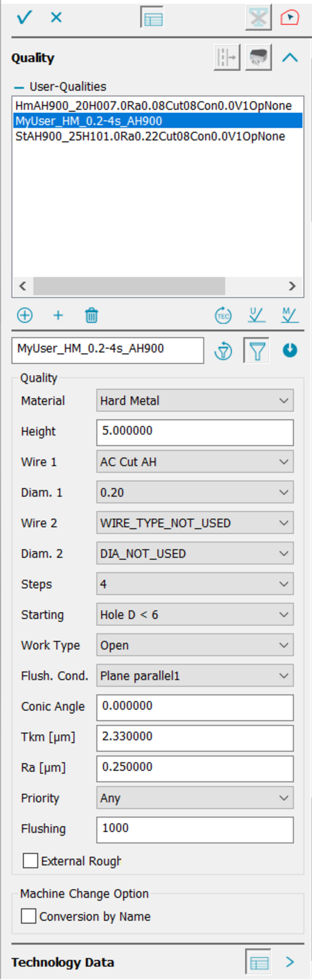The image size is (312, 980).
Task: Click the M checkmark machine validation icon
Action: tap(289, 315)
